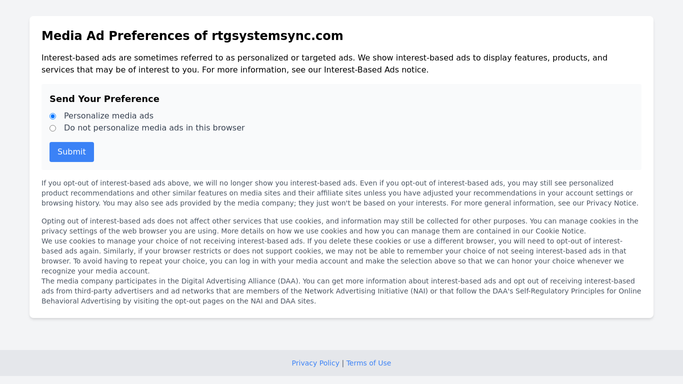This screenshot has width=683, height=384.
Task: Click 'NAI and DAA sites' at the text end
Action: tap(282, 301)
